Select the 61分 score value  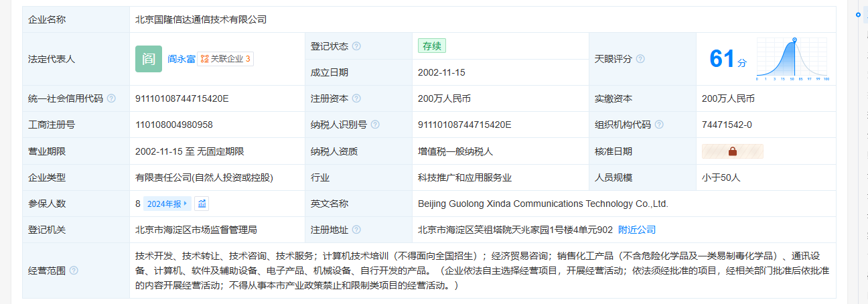[x=728, y=59]
